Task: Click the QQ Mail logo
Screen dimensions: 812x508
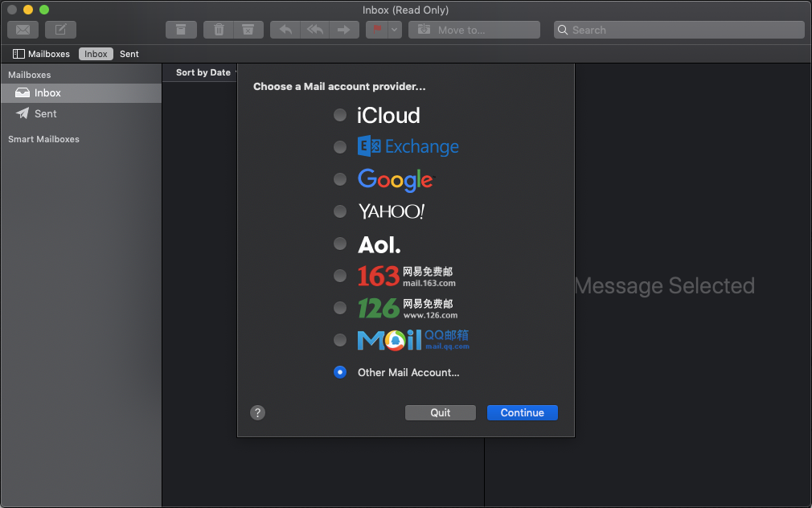Action: coord(413,340)
